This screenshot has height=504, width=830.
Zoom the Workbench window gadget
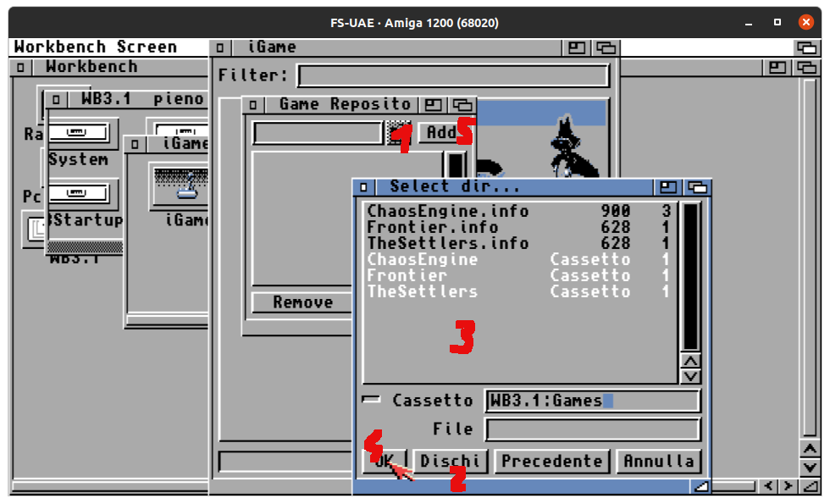777,67
